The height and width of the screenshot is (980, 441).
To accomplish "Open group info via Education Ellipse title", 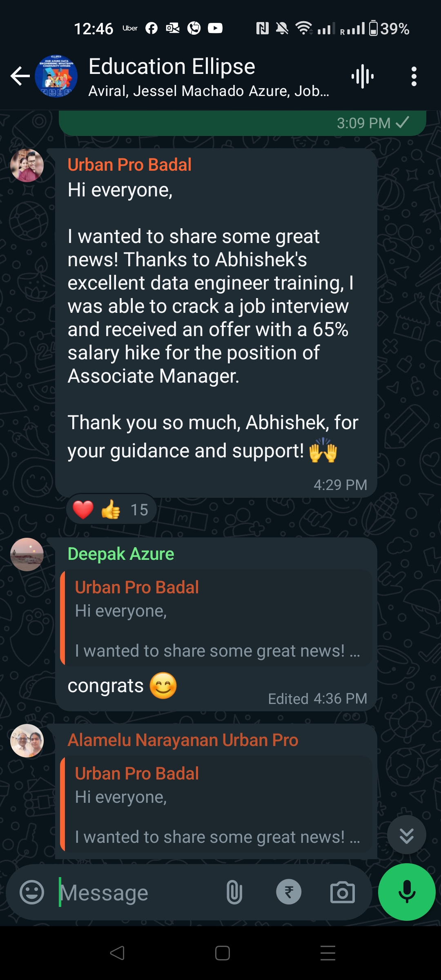I will pos(171,67).
